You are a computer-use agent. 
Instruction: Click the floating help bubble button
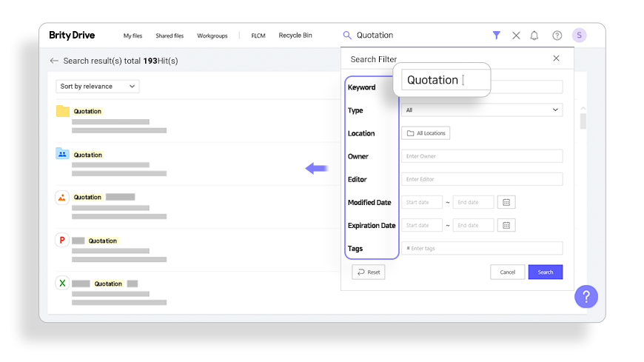coord(586,297)
